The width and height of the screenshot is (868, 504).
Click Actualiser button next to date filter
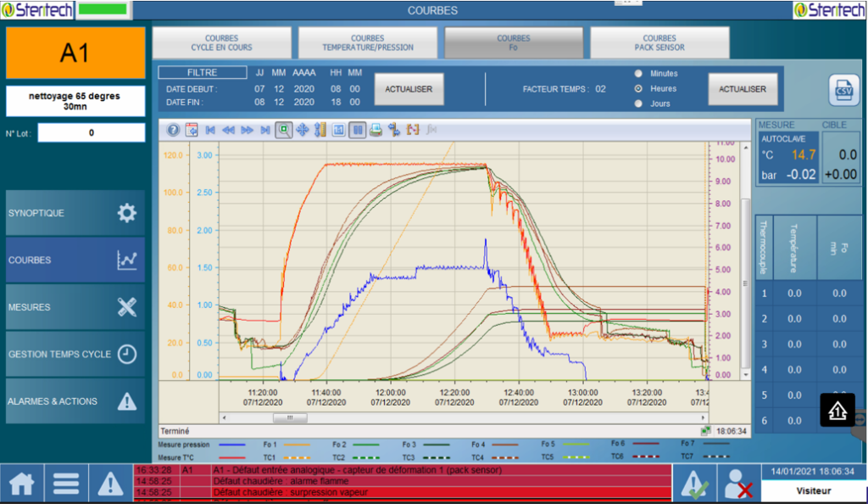(x=409, y=89)
